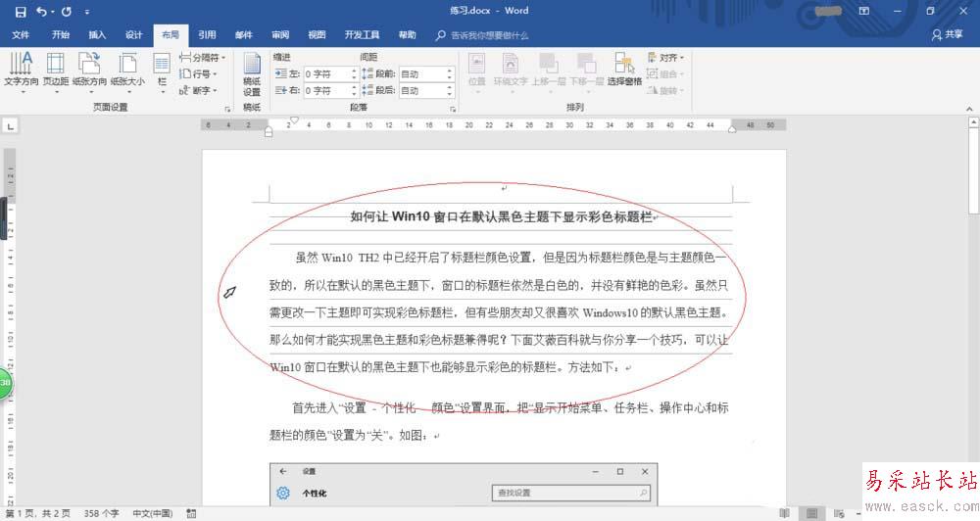The image size is (980, 521).
Task: Switch to the 视图 ribbon tab
Action: [317, 35]
